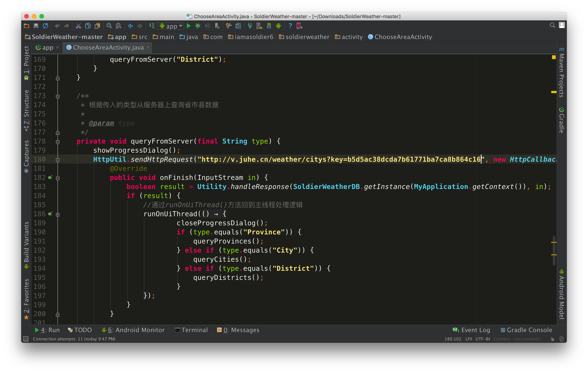The height and width of the screenshot is (373, 588).
Task: Open the app run configuration dropdown
Action: pos(171,26)
